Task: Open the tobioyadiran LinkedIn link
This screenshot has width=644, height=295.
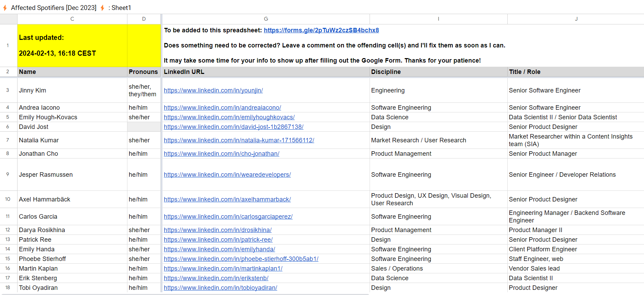Action: click(x=221, y=288)
